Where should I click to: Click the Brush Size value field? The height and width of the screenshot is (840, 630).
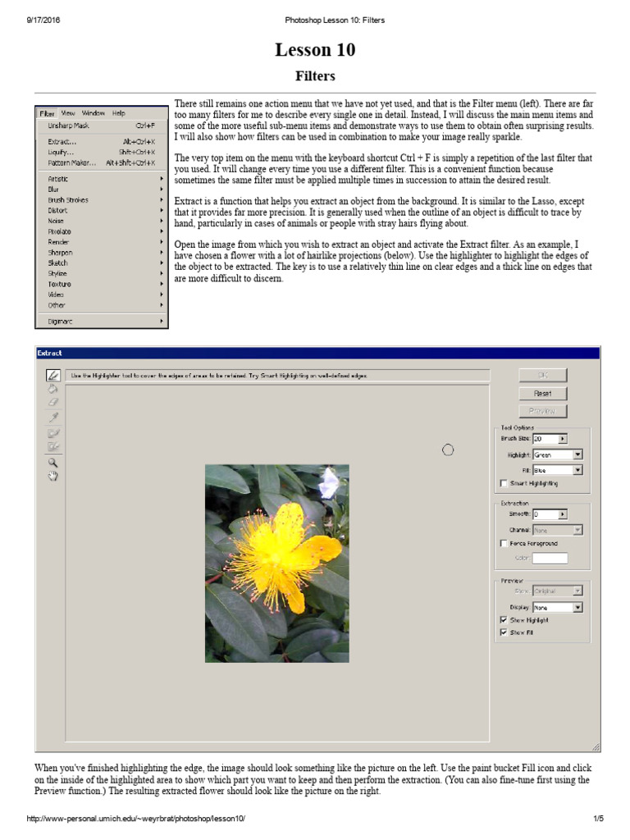coord(546,439)
